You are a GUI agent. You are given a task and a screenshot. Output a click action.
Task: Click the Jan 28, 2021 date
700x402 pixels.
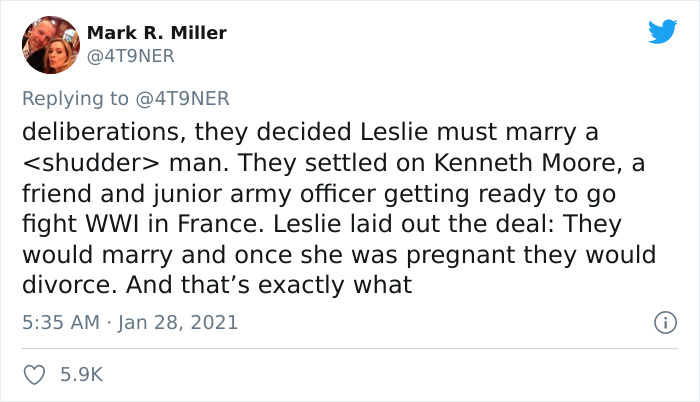(x=180, y=323)
